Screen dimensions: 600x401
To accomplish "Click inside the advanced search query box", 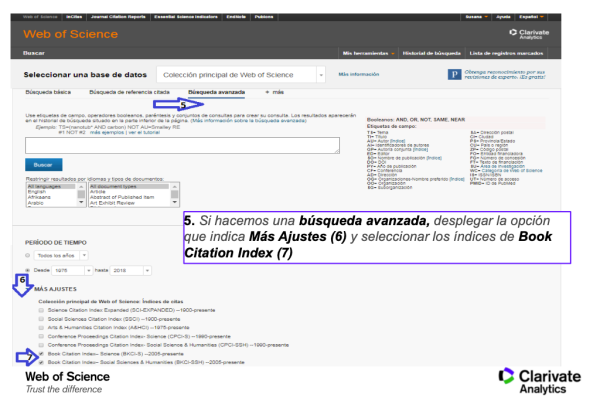I will [183, 146].
